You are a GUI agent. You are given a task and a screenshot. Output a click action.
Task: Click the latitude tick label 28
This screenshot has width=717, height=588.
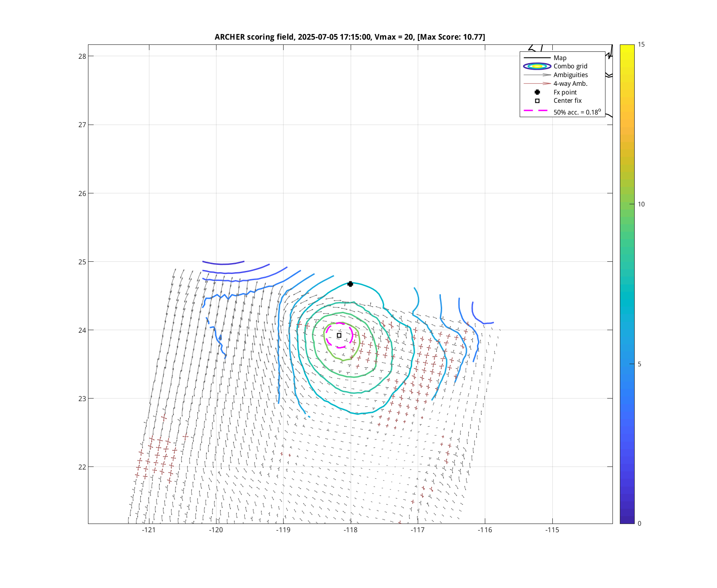click(x=82, y=56)
